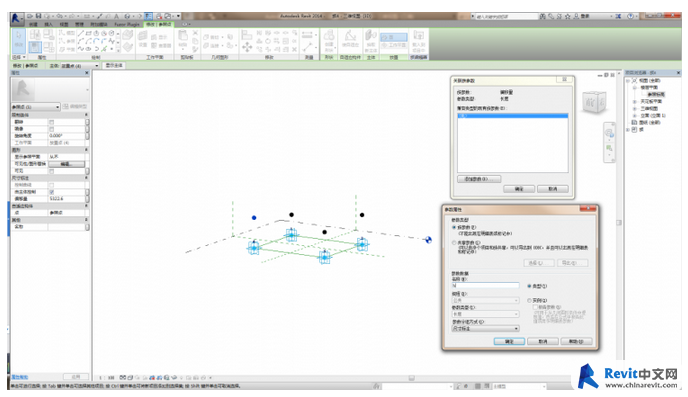Open the 参数类型 dropdown in Parameter Properties
The height and width of the screenshot is (397, 688).
pos(485,315)
